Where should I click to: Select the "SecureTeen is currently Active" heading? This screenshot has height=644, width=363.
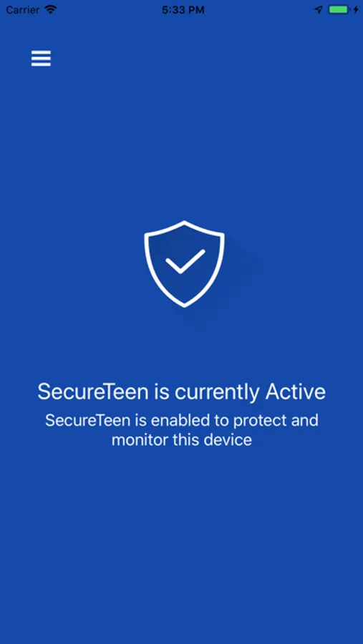pos(181,392)
